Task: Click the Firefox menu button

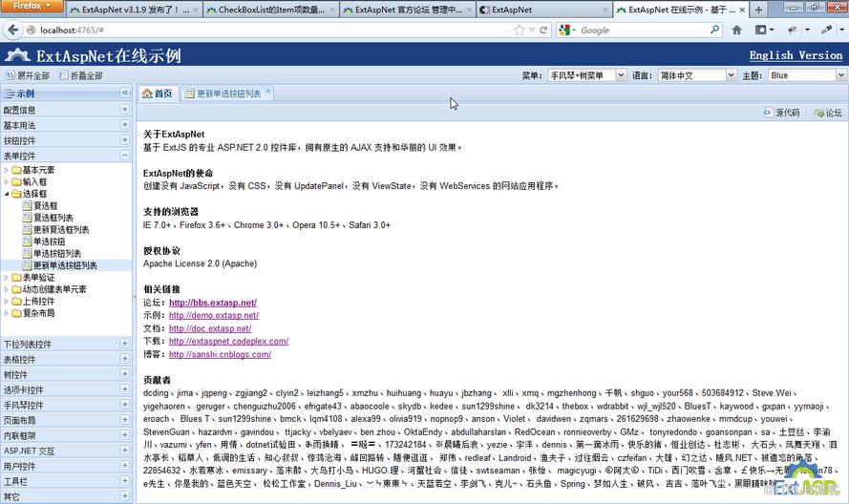Action: [x=32, y=6]
